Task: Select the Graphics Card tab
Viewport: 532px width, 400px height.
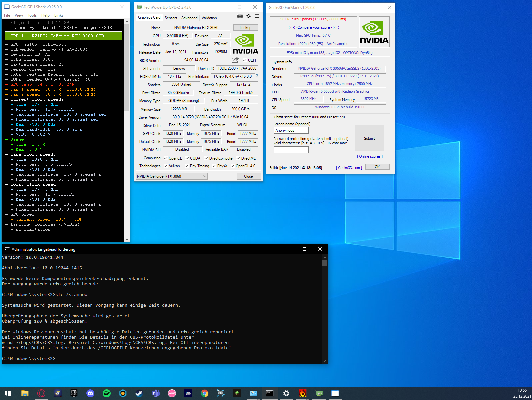Action: tap(149, 17)
